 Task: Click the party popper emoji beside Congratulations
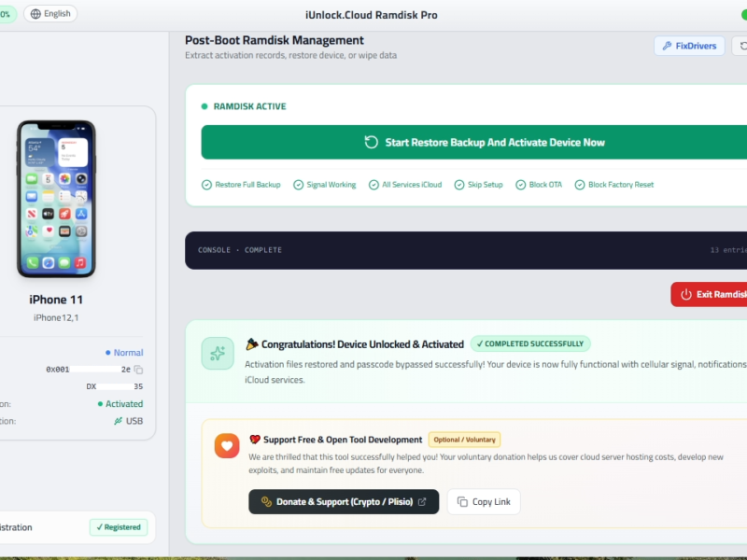point(252,343)
